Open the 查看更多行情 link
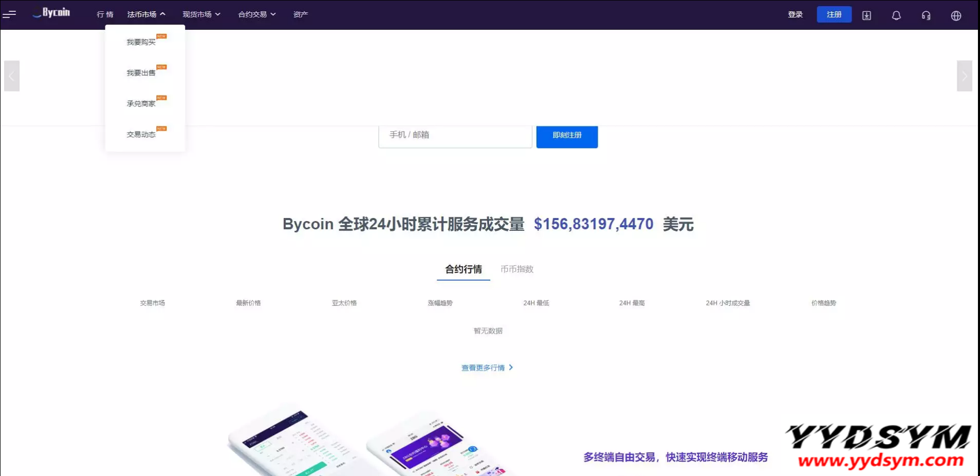The image size is (980, 476). [x=487, y=368]
